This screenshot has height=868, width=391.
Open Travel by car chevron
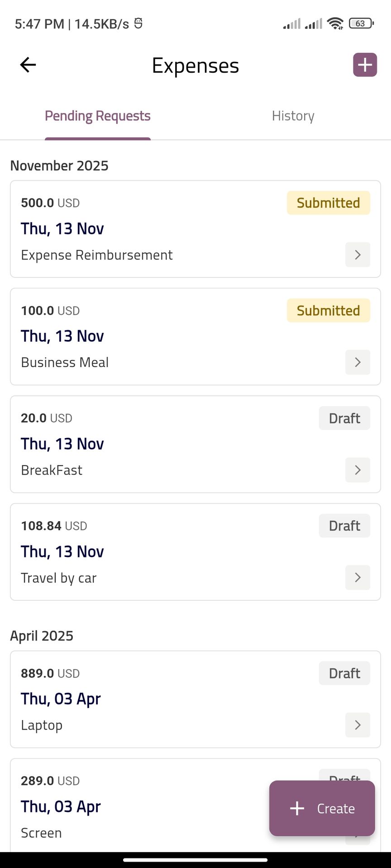click(358, 578)
